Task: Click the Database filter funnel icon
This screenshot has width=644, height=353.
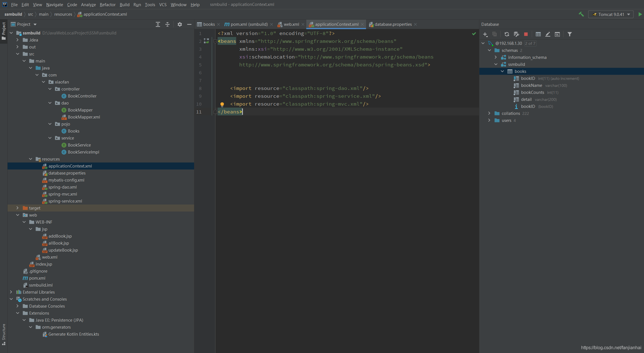Action: (569, 34)
